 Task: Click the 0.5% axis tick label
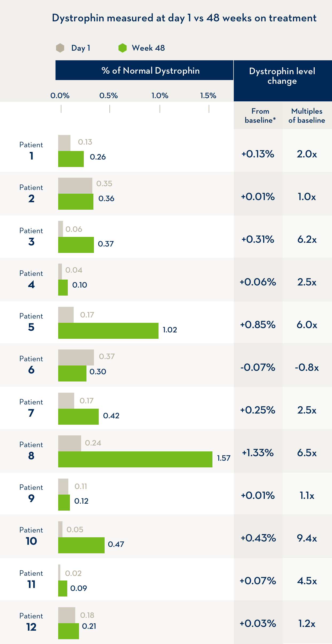point(109,96)
